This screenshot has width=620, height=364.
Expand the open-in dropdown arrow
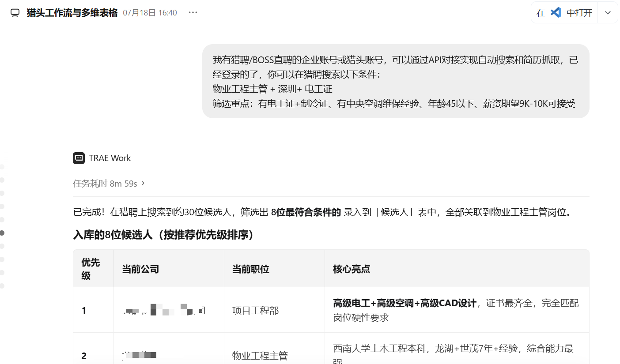[x=608, y=13]
